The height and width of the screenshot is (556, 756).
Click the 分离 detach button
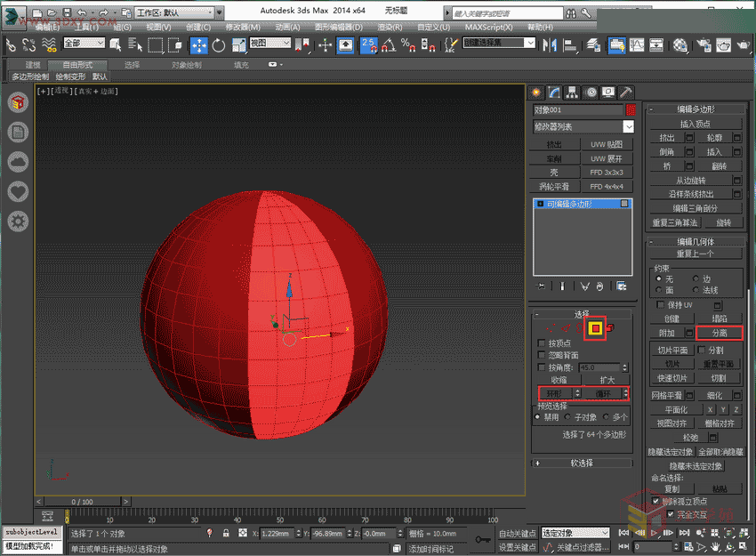coord(718,333)
